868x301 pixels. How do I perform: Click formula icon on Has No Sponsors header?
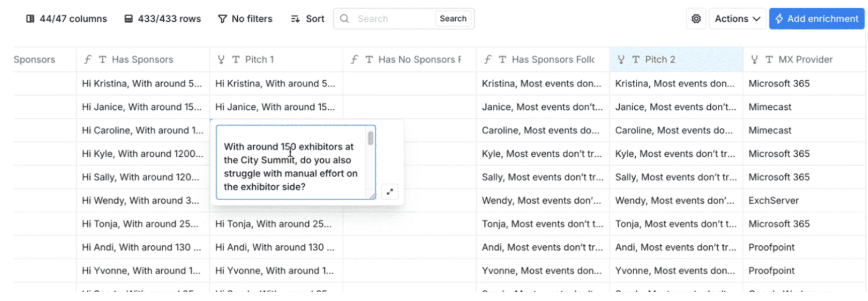[354, 59]
